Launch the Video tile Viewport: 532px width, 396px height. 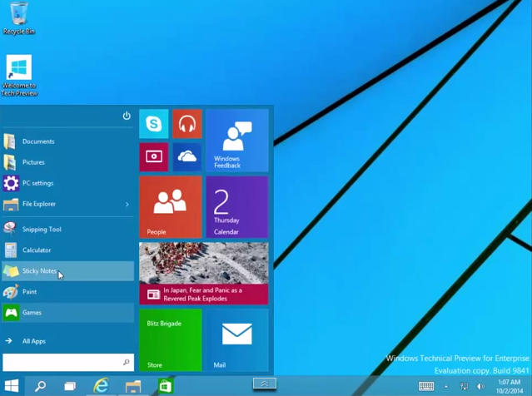click(x=154, y=157)
